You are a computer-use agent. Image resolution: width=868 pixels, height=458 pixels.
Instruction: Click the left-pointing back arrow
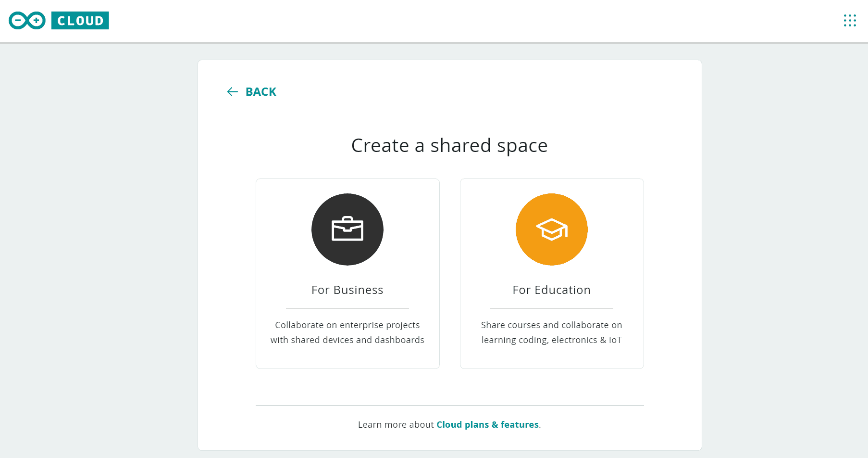point(232,92)
